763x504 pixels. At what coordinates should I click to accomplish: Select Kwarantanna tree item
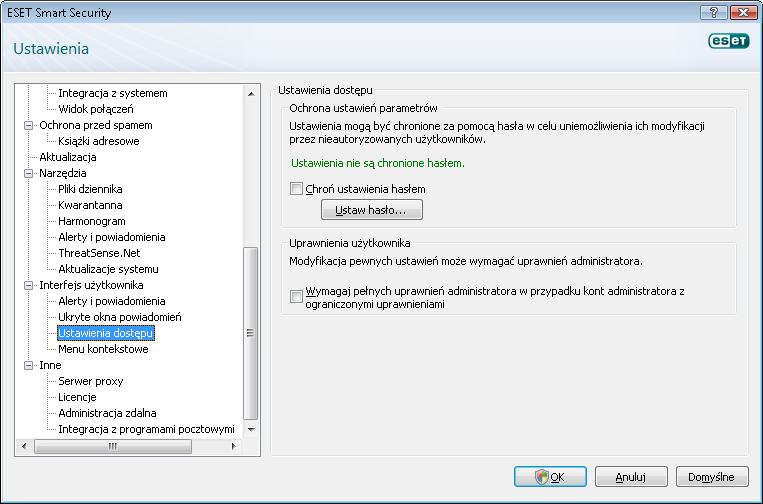[91, 205]
